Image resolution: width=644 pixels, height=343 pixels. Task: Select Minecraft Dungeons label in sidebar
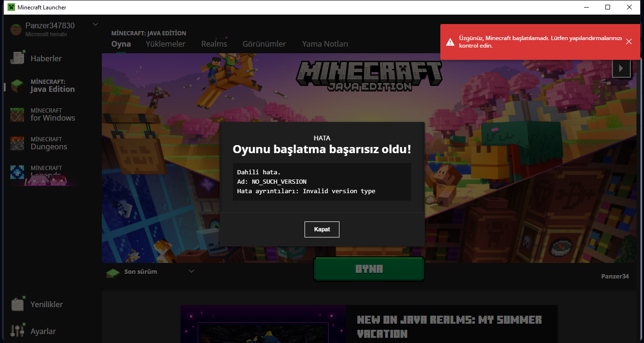49,144
